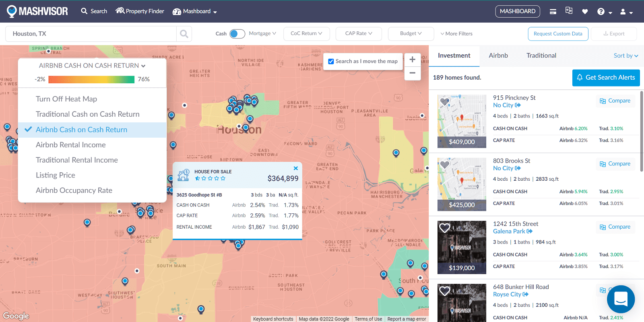Screen dimensions: 644x322
Task: Open the credit card billing icon
Action: 553,12
